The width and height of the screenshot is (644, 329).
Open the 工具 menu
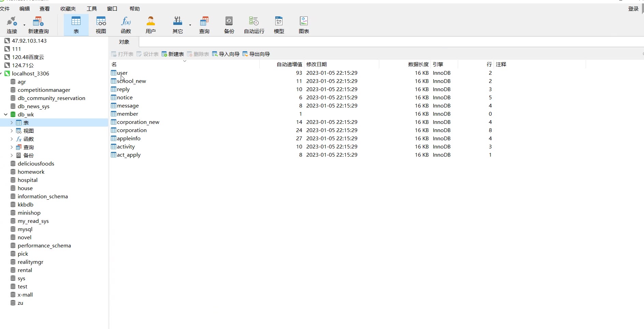[92, 9]
